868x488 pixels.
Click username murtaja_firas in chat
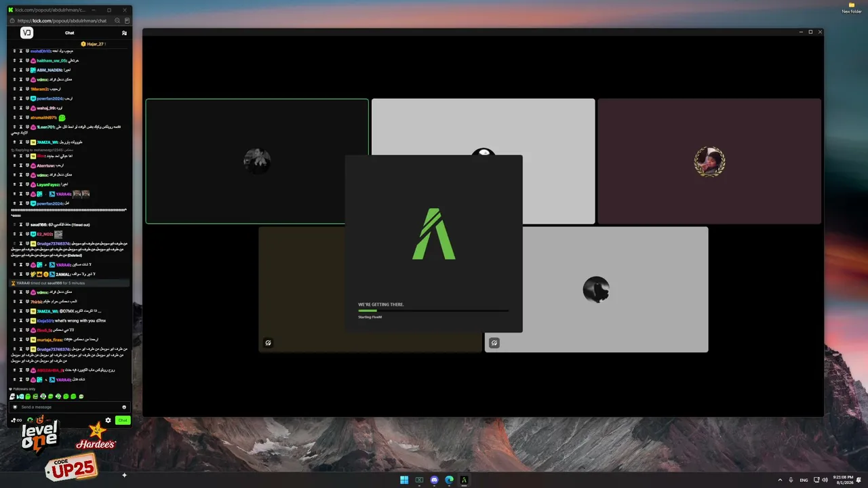50,340
